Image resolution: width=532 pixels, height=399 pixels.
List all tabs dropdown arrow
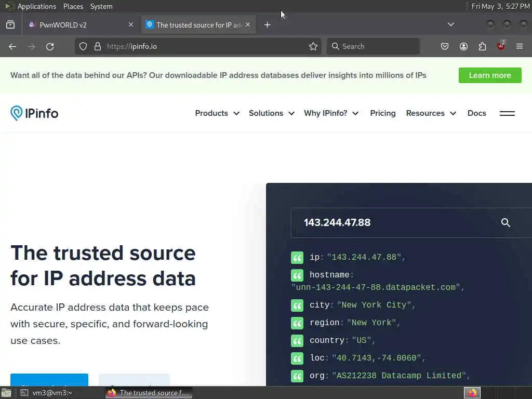[451, 24]
